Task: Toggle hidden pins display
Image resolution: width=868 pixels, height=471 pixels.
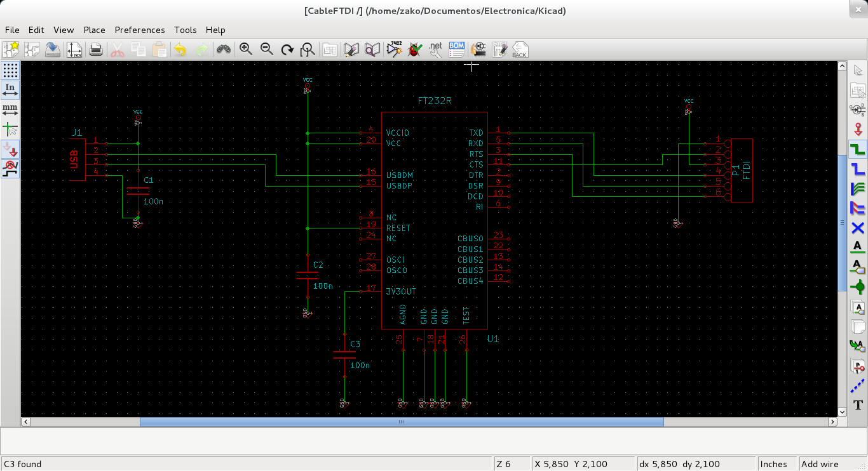Action: (x=9, y=150)
